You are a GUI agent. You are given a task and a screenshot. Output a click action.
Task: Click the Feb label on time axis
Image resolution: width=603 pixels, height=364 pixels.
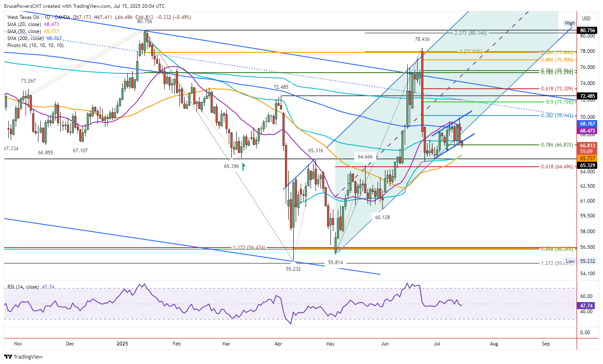click(x=177, y=343)
